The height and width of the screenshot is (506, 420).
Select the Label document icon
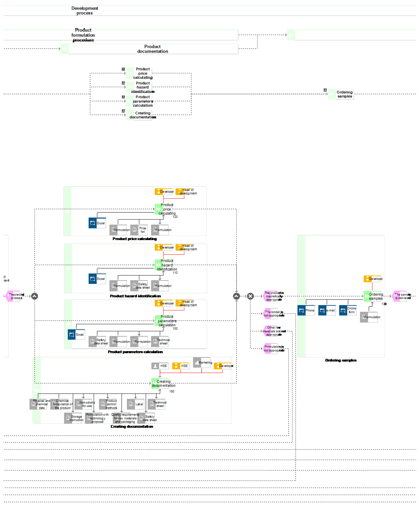131,405
